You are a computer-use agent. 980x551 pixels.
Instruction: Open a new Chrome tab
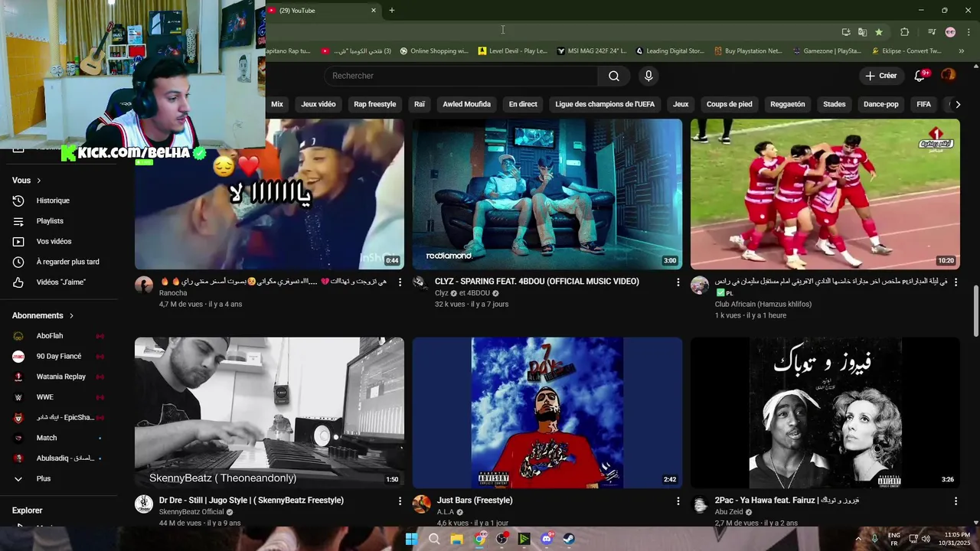[x=392, y=10]
